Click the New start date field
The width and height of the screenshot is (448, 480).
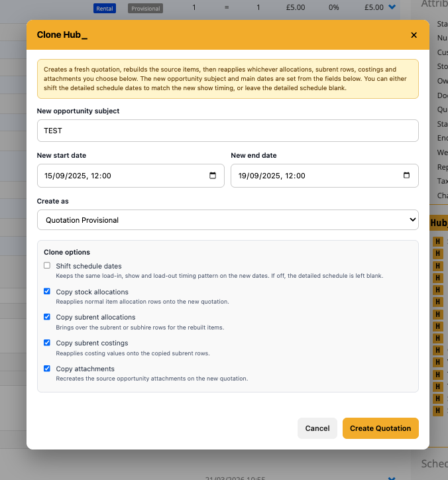[131, 176]
